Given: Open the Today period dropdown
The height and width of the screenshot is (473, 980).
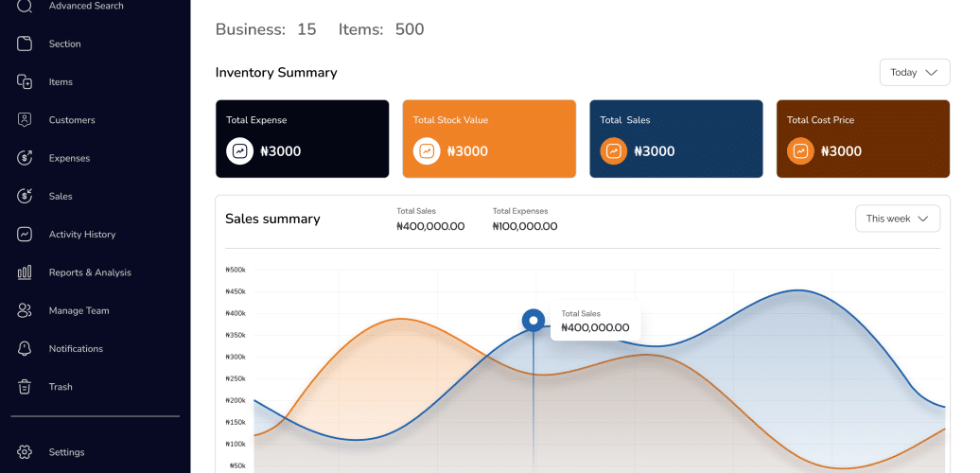Looking at the screenshot, I should click(914, 72).
